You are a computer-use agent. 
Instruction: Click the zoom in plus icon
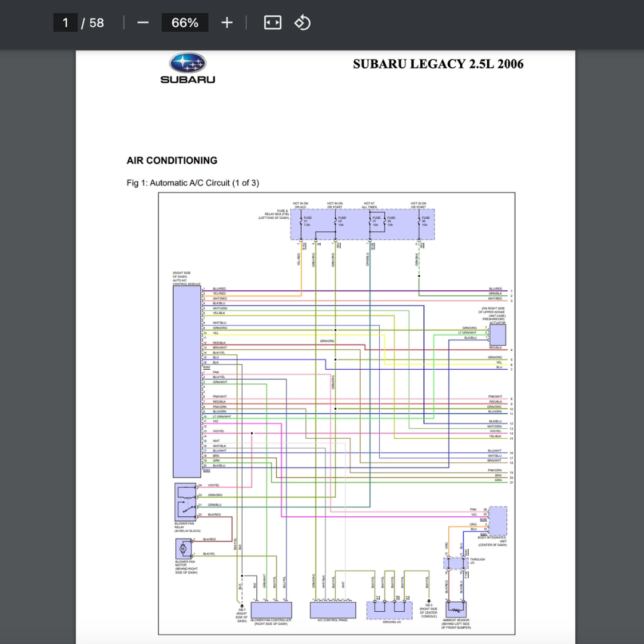pos(227,23)
